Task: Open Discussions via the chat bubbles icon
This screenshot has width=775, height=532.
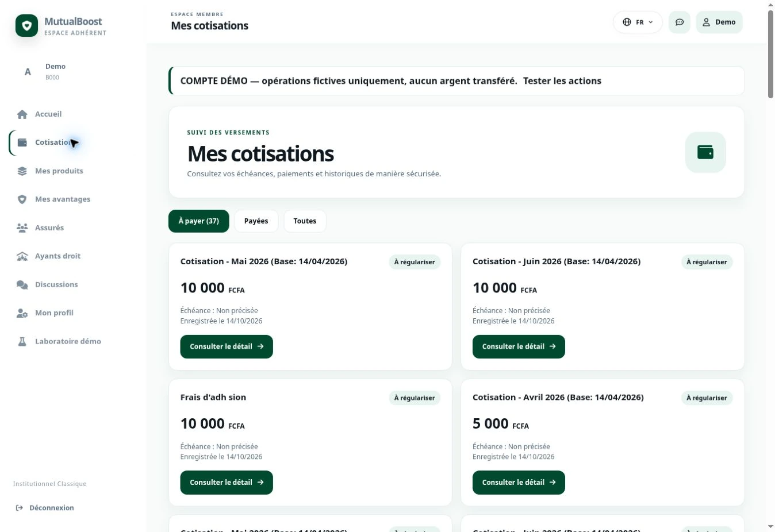Action: click(22, 285)
